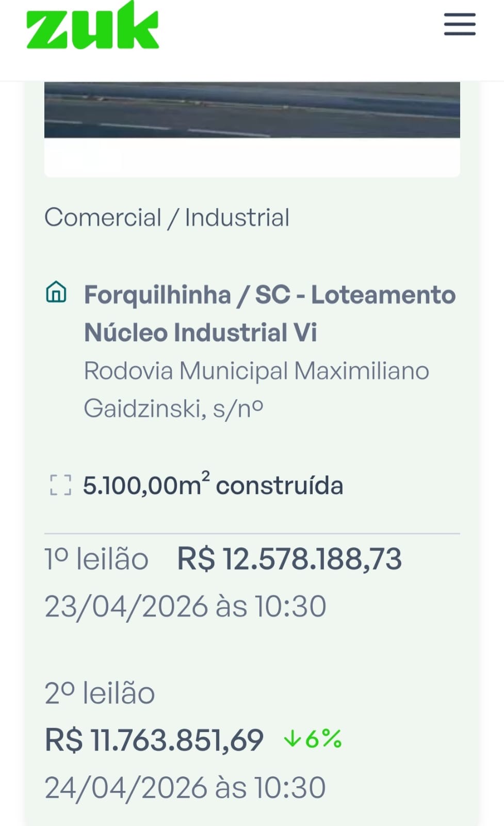
Task: Click the green Zuk logo
Action: 92,27
